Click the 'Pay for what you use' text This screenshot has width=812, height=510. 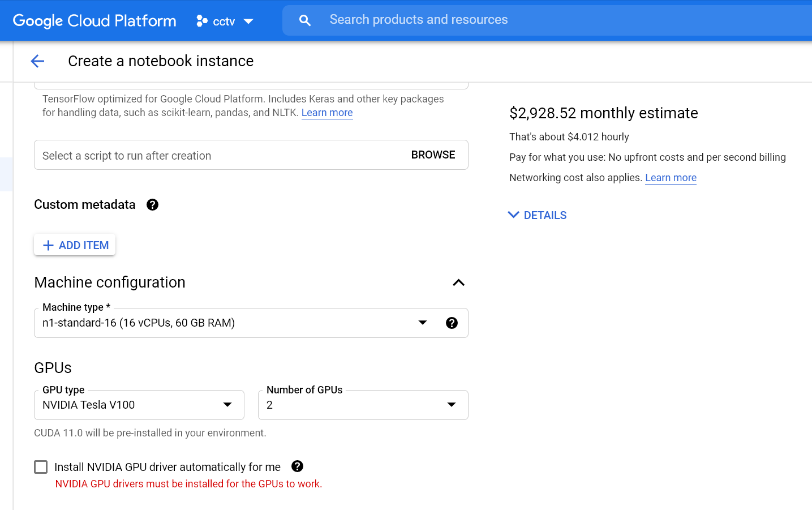pyautogui.click(x=647, y=157)
